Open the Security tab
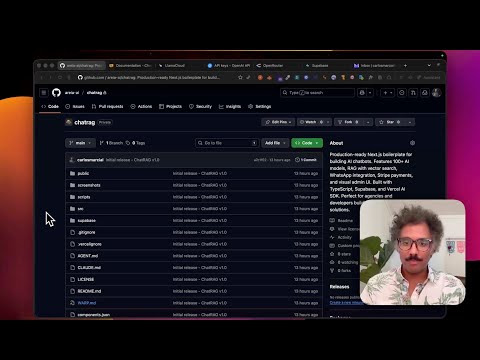The height and width of the screenshot is (360, 480). point(200,106)
